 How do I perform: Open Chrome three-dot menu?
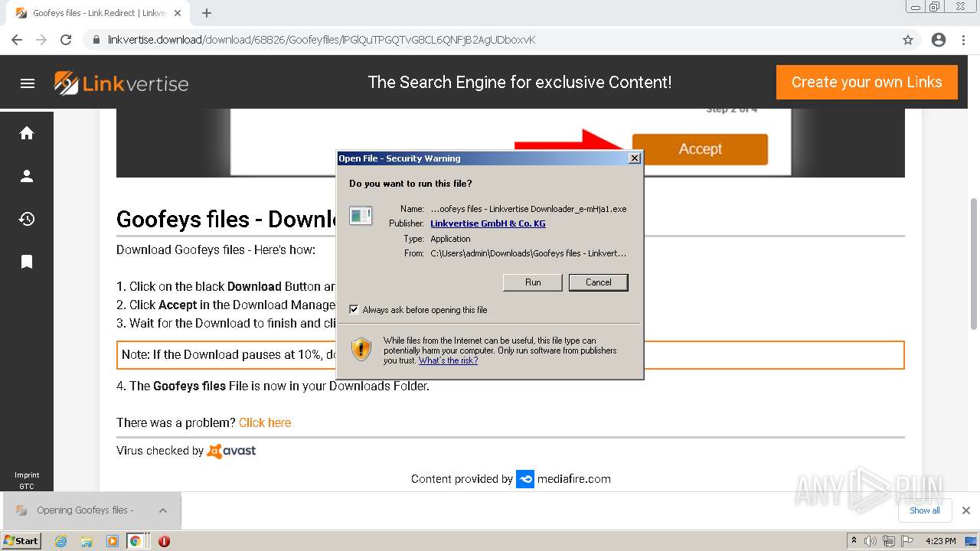[x=963, y=40]
